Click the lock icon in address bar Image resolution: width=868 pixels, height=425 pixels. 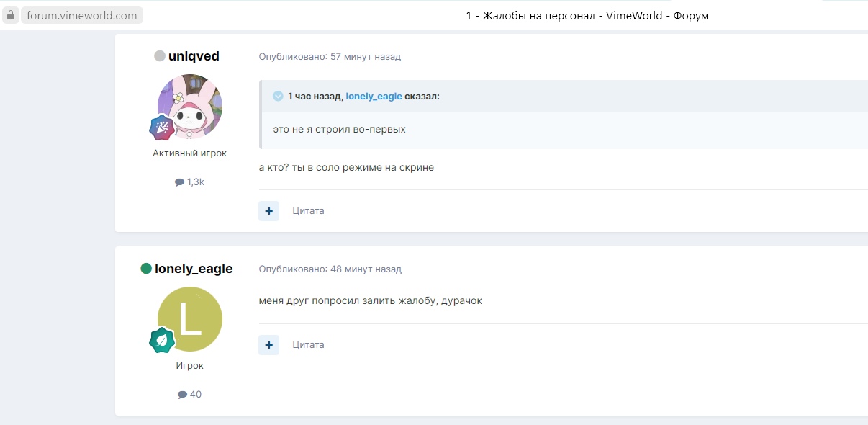tap(10, 15)
